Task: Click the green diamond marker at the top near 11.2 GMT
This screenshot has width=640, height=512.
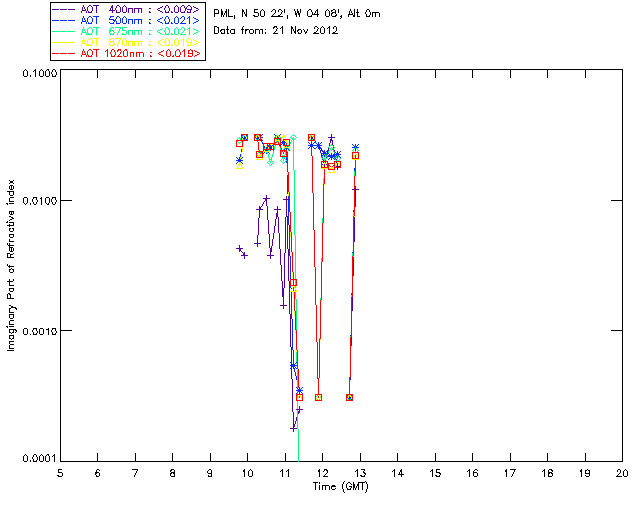Action: 293,138
